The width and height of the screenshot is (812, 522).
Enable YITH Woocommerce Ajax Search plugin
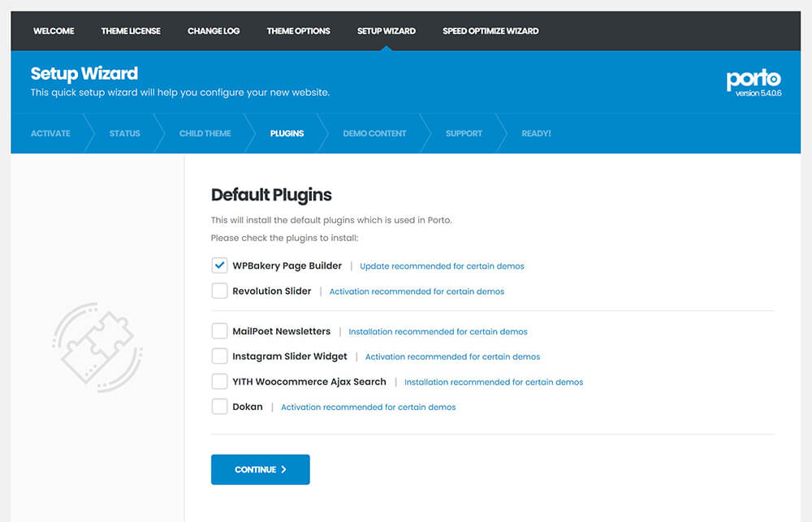[x=219, y=382]
